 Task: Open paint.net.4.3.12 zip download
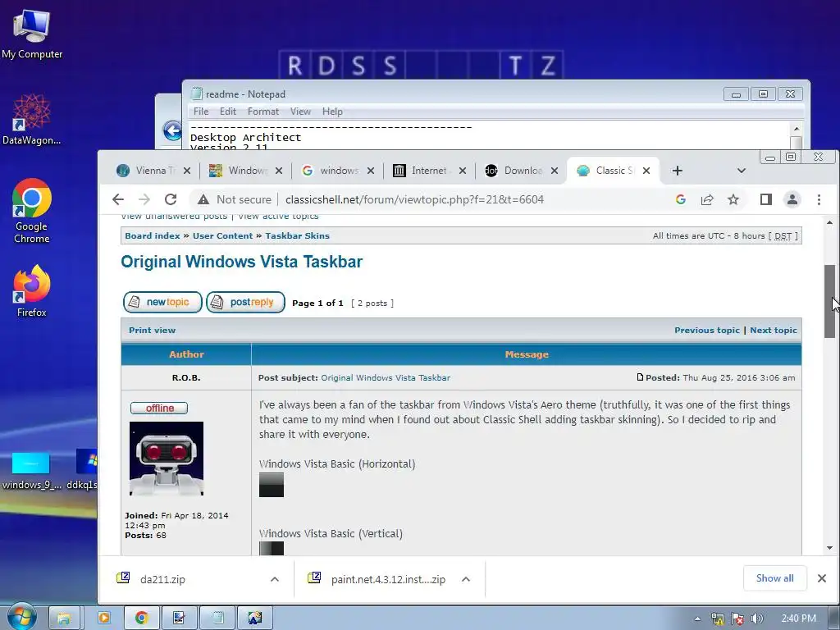pos(388,579)
